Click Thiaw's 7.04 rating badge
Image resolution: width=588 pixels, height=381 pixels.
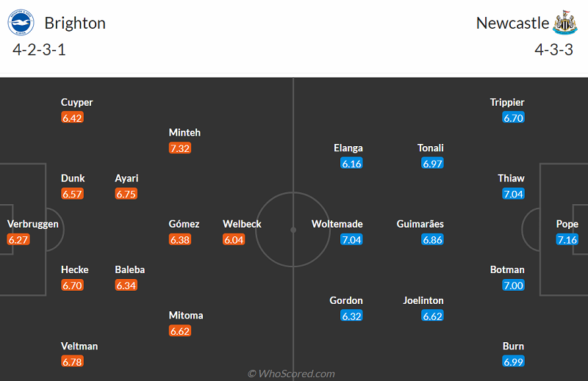(x=513, y=194)
